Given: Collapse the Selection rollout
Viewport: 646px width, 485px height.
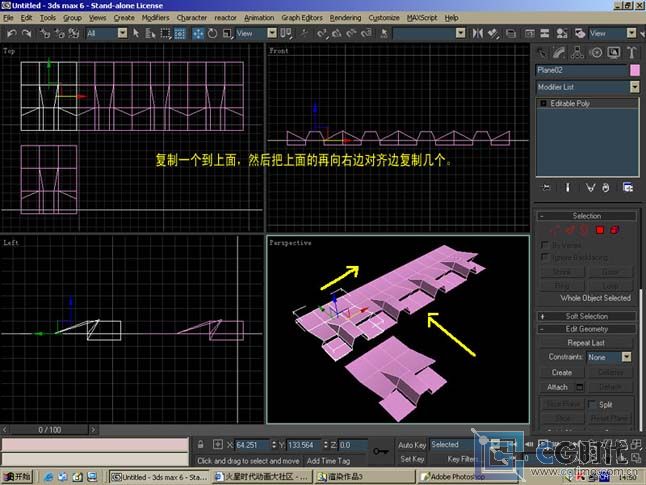Looking at the screenshot, I should click(x=587, y=216).
